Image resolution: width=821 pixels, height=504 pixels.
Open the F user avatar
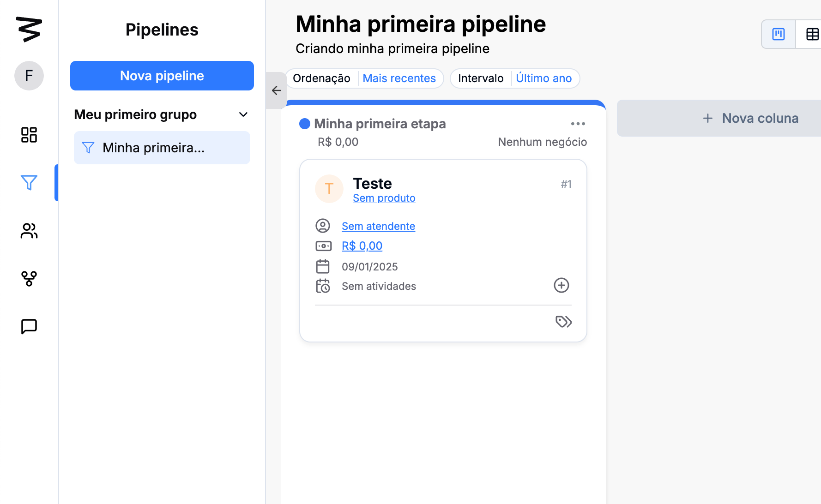(x=29, y=76)
